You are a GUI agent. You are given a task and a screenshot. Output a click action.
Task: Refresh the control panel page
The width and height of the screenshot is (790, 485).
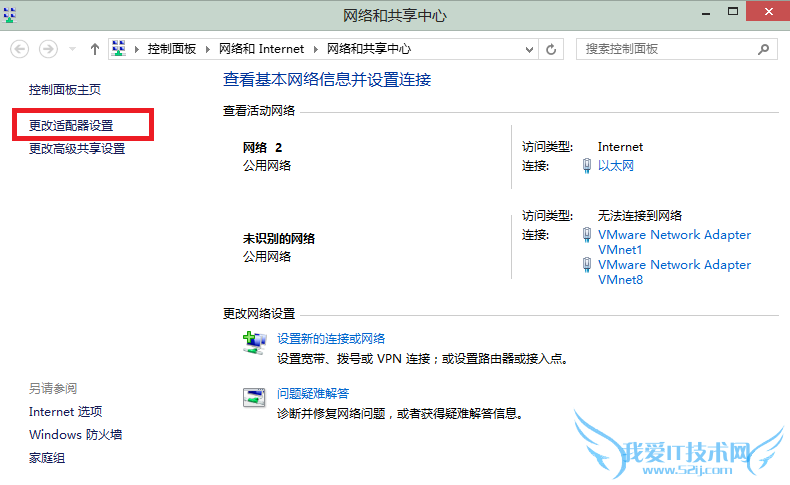[x=551, y=49]
